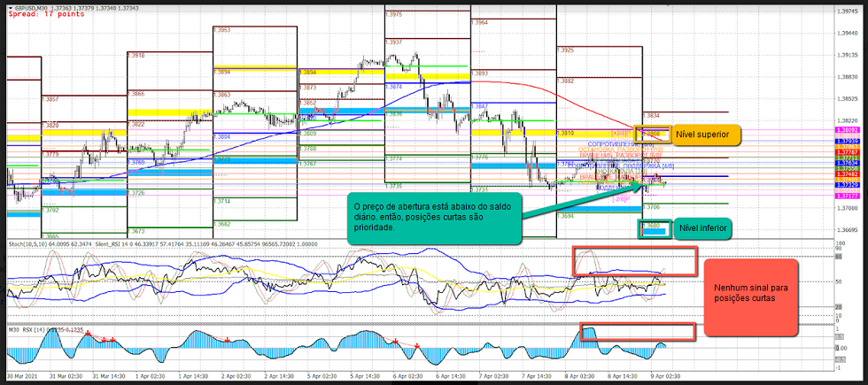This screenshot has width=868, height=385.
Task: Click the 1.3953 level label at top
Action: point(222,30)
